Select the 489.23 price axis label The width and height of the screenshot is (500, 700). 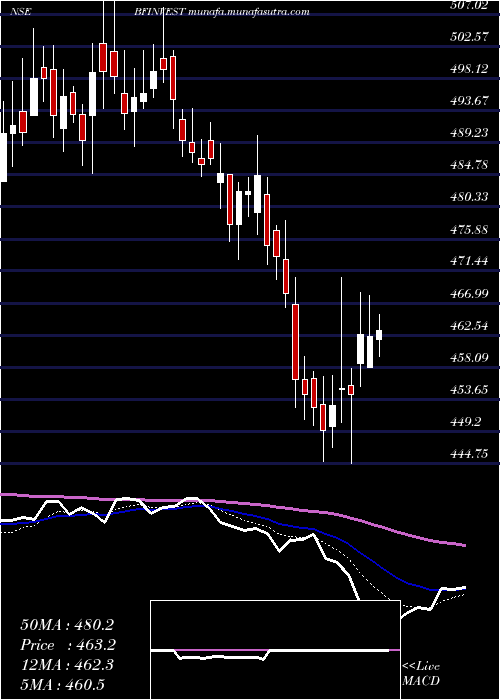click(x=468, y=133)
